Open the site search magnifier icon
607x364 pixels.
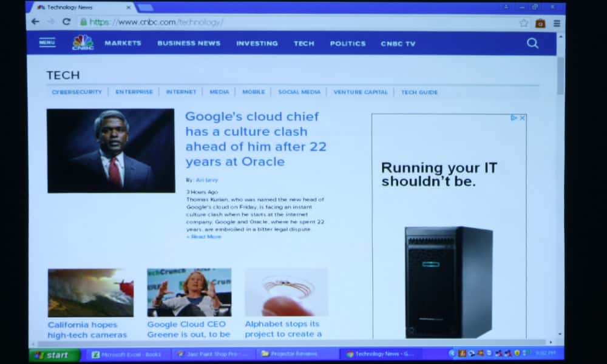pos(533,43)
